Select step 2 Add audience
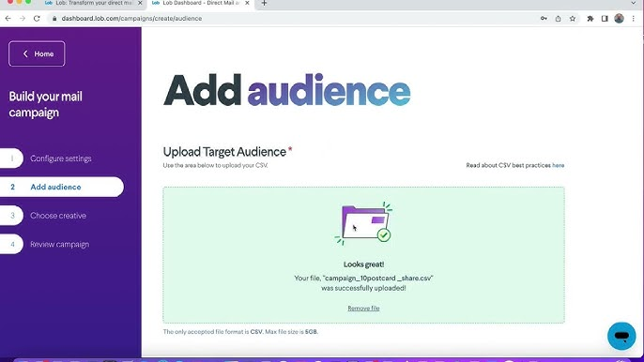This screenshot has height=362, width=644. click(x=62, y=187)
